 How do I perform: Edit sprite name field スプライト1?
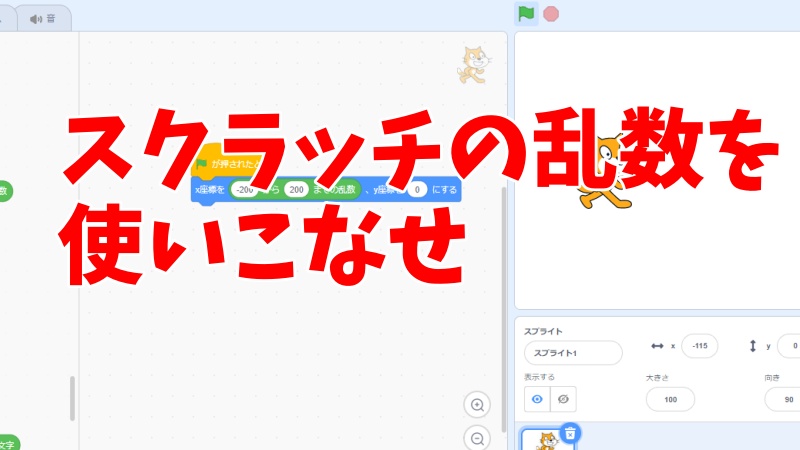[573, 353]
